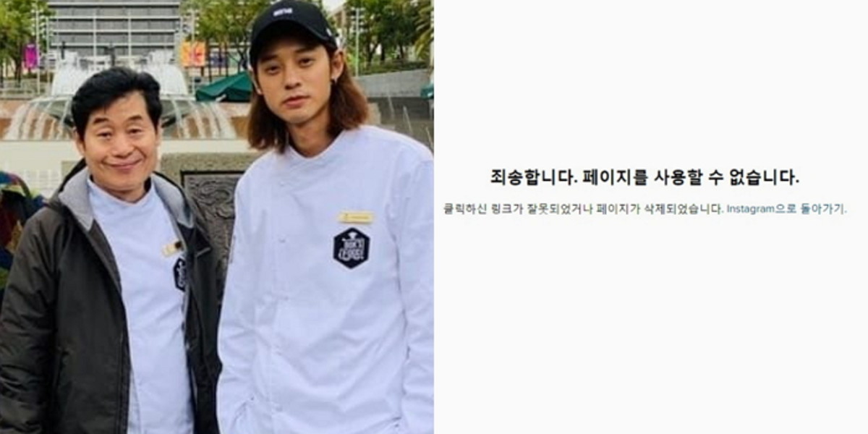Click the small name tag on the older man's jacket
868x434 pixels.
(x=172, y=249)
